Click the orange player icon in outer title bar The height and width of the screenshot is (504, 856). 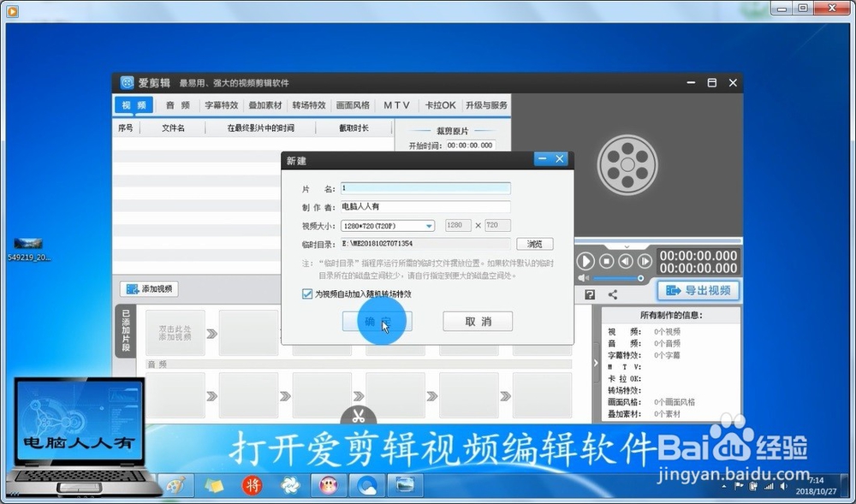(x=12, y=10)
